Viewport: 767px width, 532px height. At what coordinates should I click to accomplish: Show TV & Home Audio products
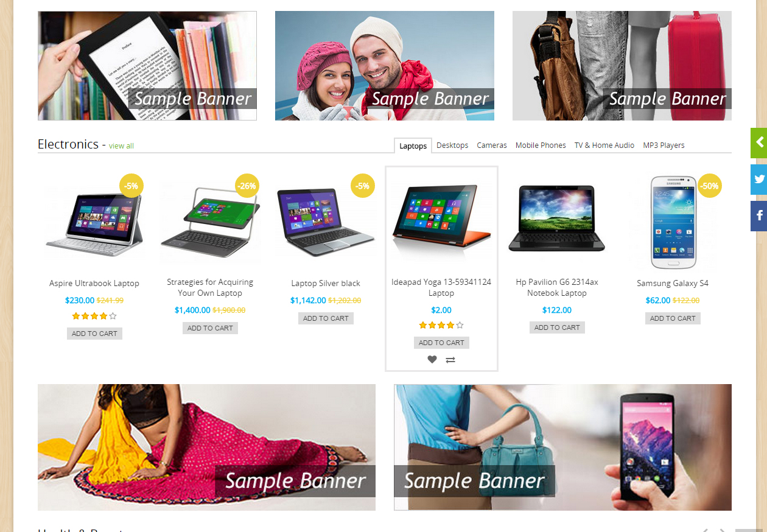(x=604, y=145)
